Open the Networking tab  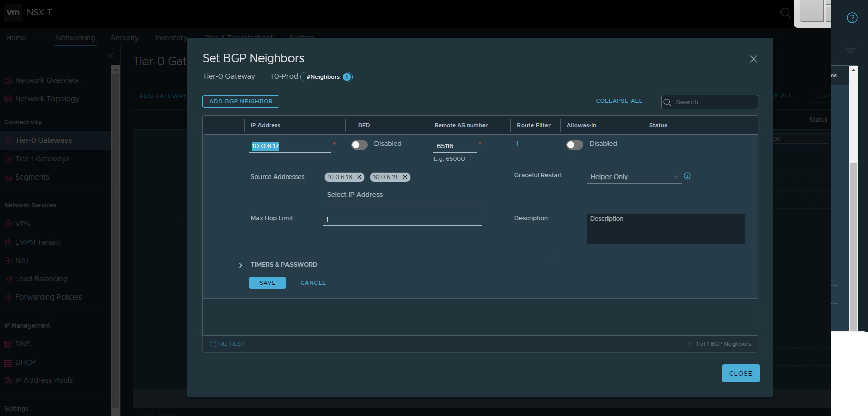(75, 38)
